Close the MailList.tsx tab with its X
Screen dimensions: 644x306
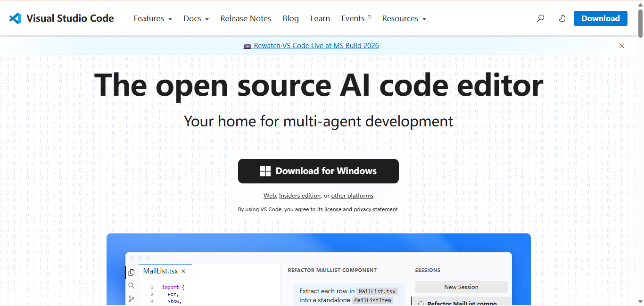[x=183, y=271]
